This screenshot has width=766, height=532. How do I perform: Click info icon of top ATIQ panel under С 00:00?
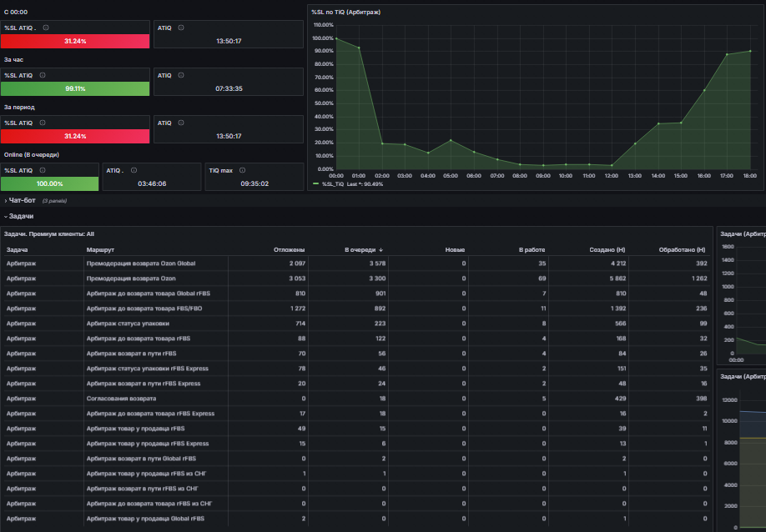pyautogui.click(x=181, y=28)
